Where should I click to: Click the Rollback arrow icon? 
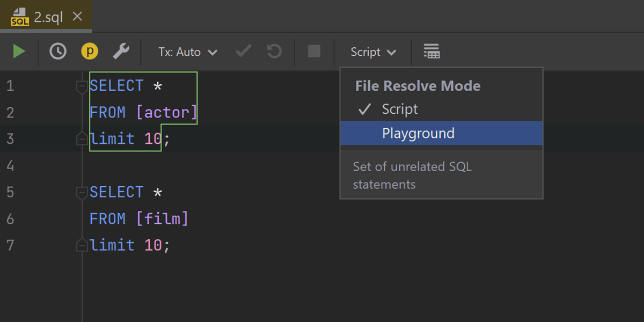point(274,52)
